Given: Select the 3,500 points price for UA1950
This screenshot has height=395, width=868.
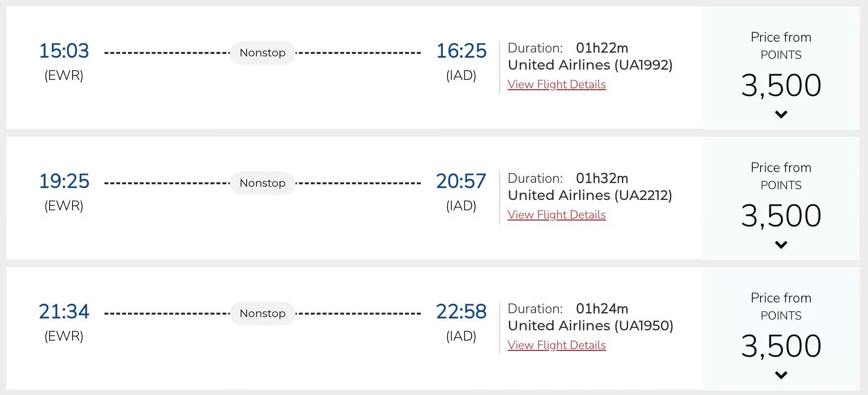Looking at the screenshot, I should [x=781, y=346].
